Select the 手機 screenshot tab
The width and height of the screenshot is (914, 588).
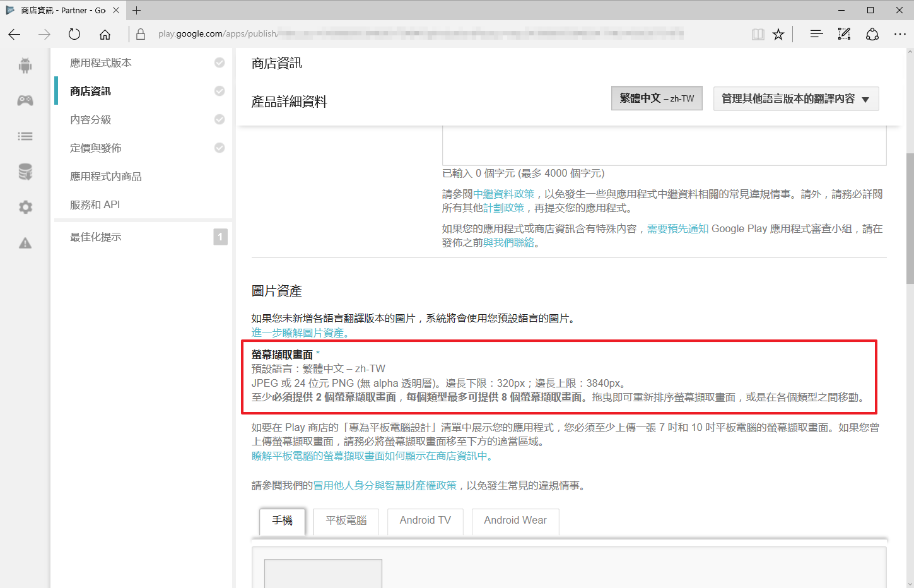pos(283,520)
